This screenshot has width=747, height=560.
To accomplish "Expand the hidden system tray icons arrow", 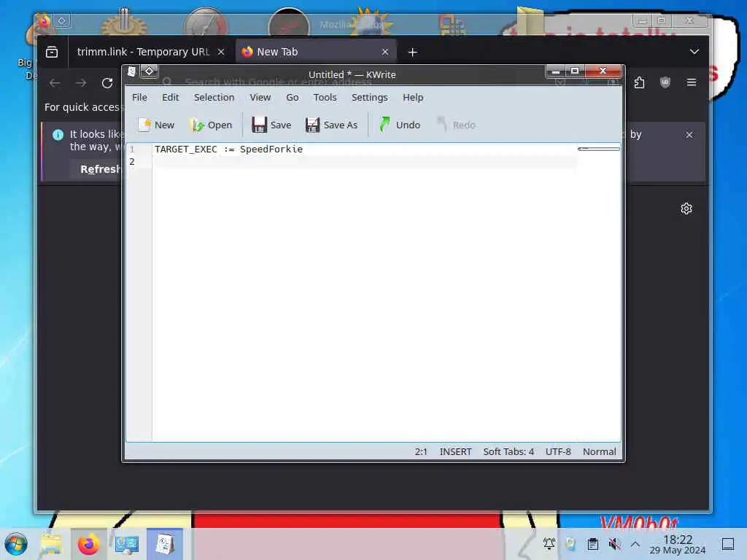I will click(635, 543).
